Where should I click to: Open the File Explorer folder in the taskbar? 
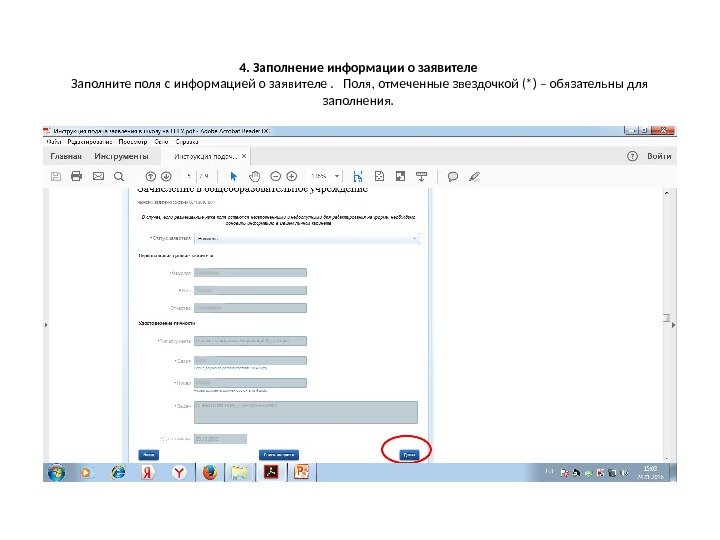239,472
